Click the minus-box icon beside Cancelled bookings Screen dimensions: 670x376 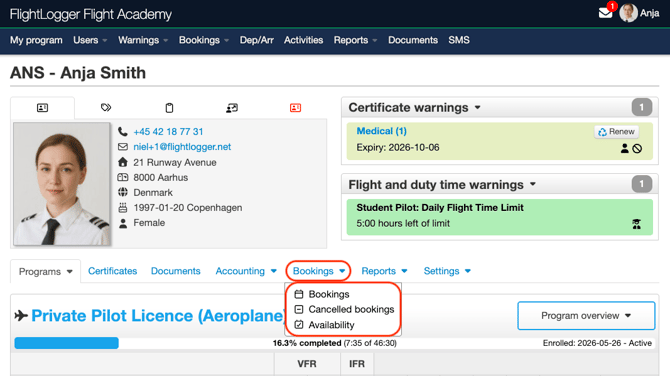[299, 309]
